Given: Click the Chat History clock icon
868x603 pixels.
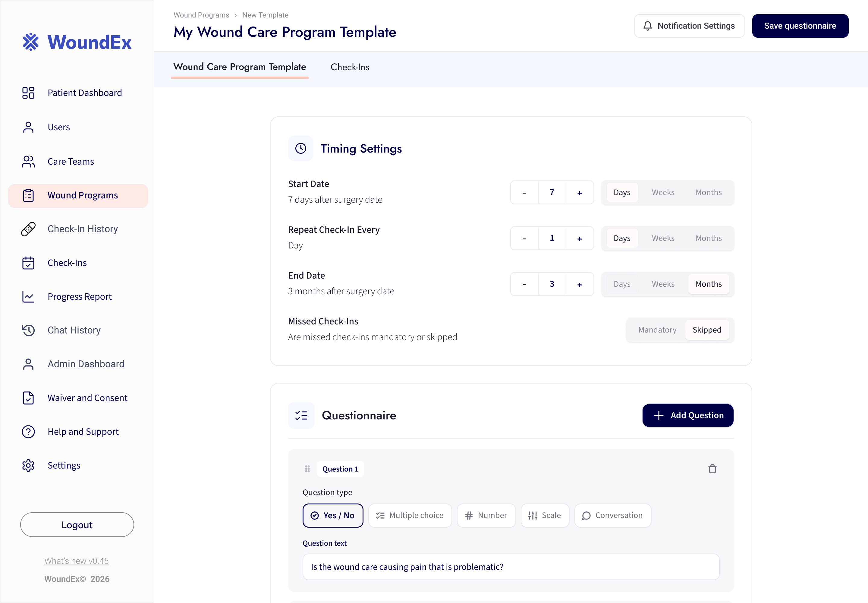Looking at the screenshot, I should (28, 330).
